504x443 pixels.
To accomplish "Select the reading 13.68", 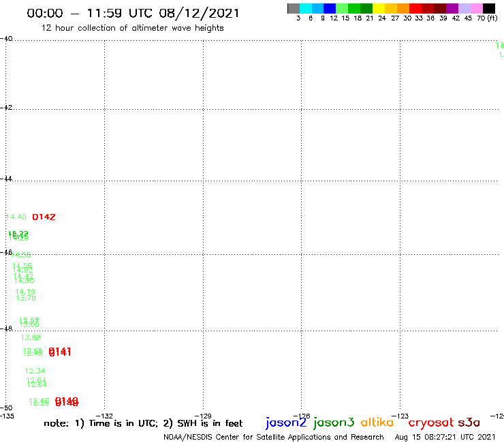I will click(31, 337).
